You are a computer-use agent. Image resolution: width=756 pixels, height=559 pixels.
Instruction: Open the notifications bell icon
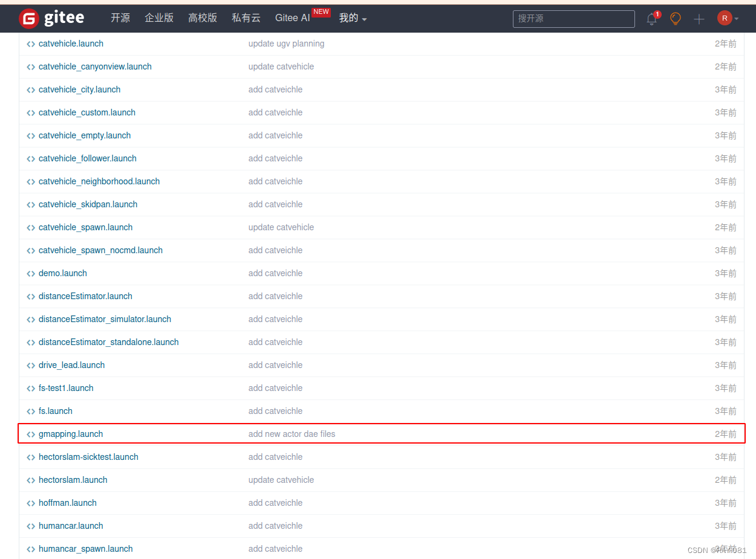pos(651,19)
